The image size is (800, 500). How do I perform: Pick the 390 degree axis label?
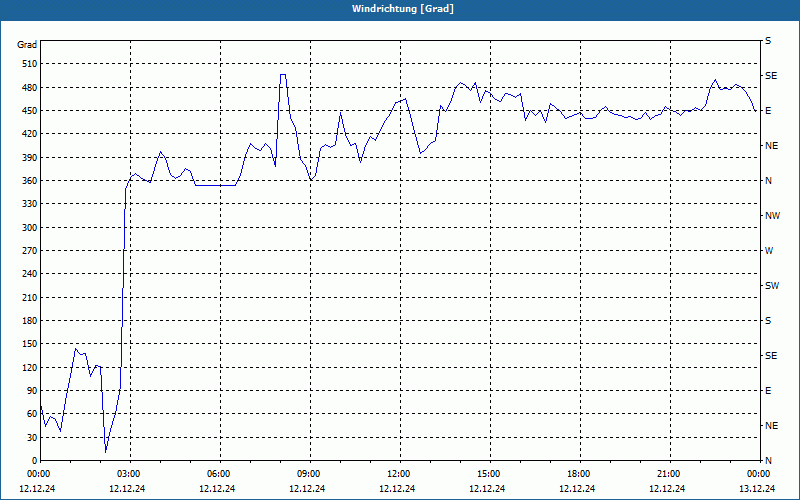click(x=30, y=157)
